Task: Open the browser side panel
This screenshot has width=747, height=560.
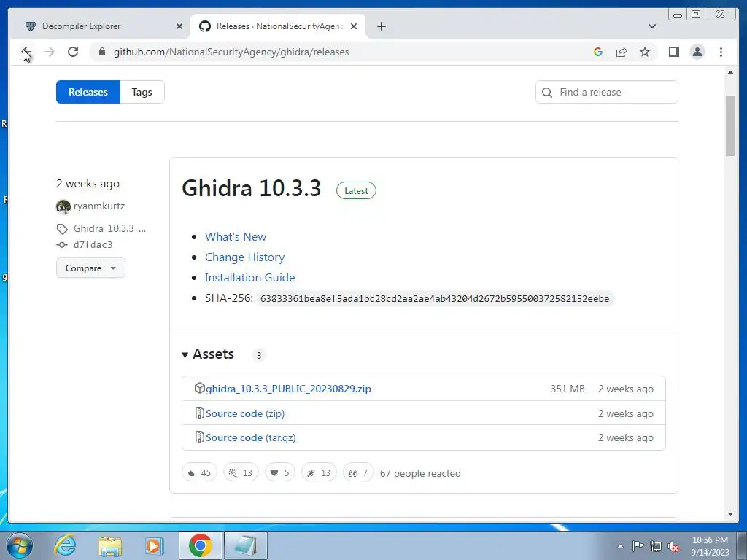Action: (673, 52)
